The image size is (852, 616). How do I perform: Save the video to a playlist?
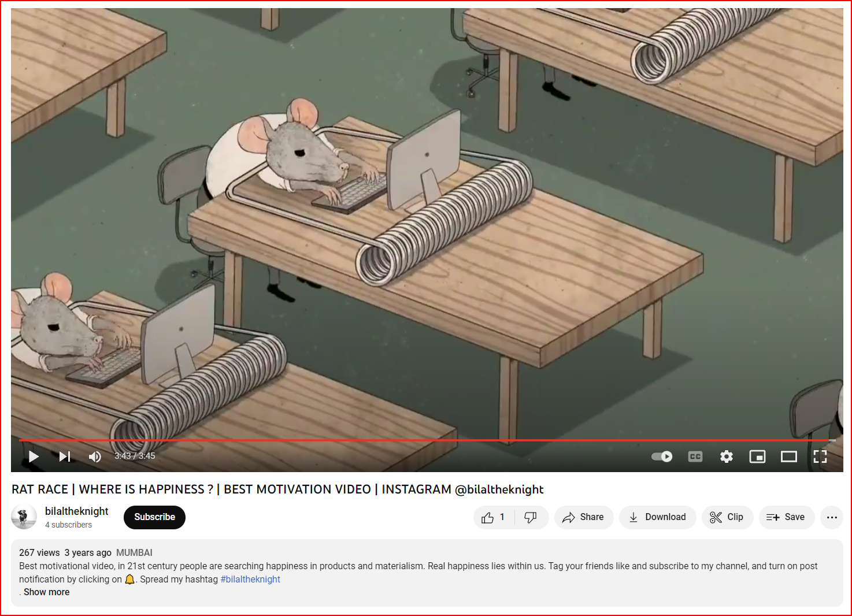(x=786, y=517)
